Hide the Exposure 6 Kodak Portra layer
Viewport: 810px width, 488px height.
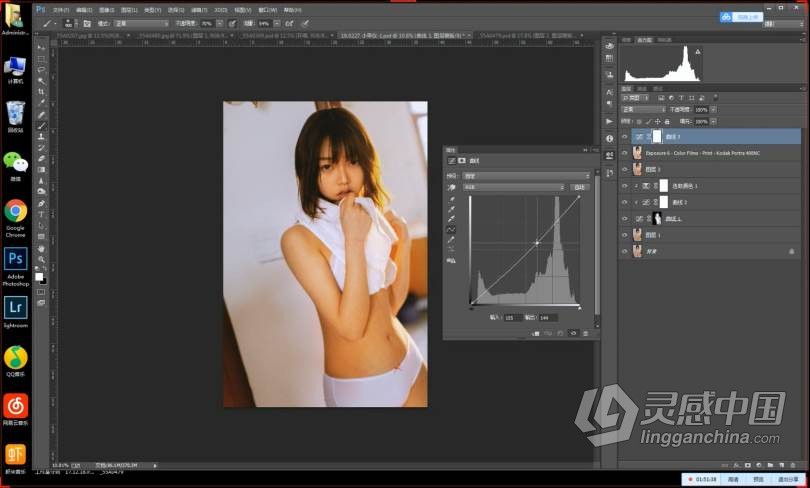click(x=625, y=153)
